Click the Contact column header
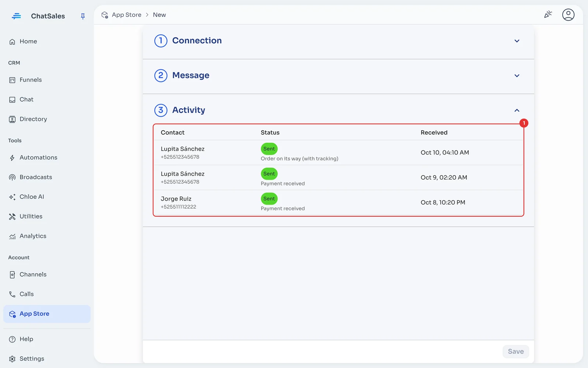Viewport: 588px width, 368px height. click(173, 132)
